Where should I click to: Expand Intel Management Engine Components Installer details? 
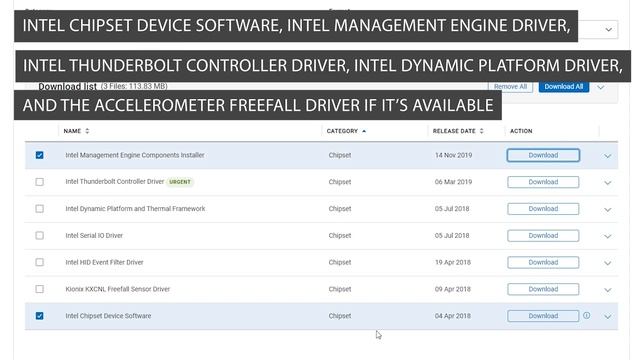point(607,156)
